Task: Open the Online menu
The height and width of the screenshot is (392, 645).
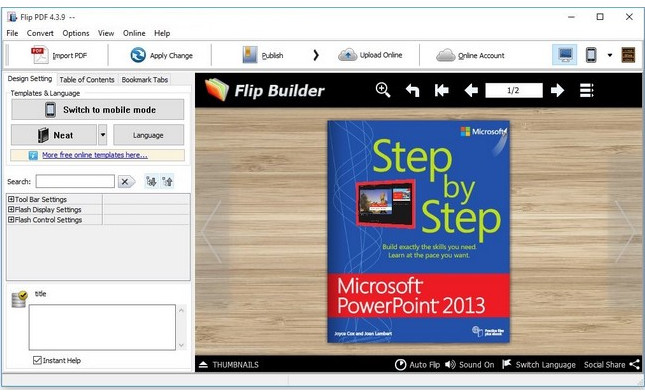Action: click(134, 33)
